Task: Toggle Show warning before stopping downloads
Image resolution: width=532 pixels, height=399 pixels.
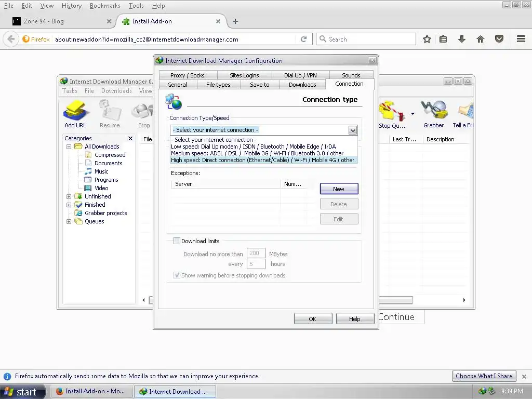Action: pos(177,275)
